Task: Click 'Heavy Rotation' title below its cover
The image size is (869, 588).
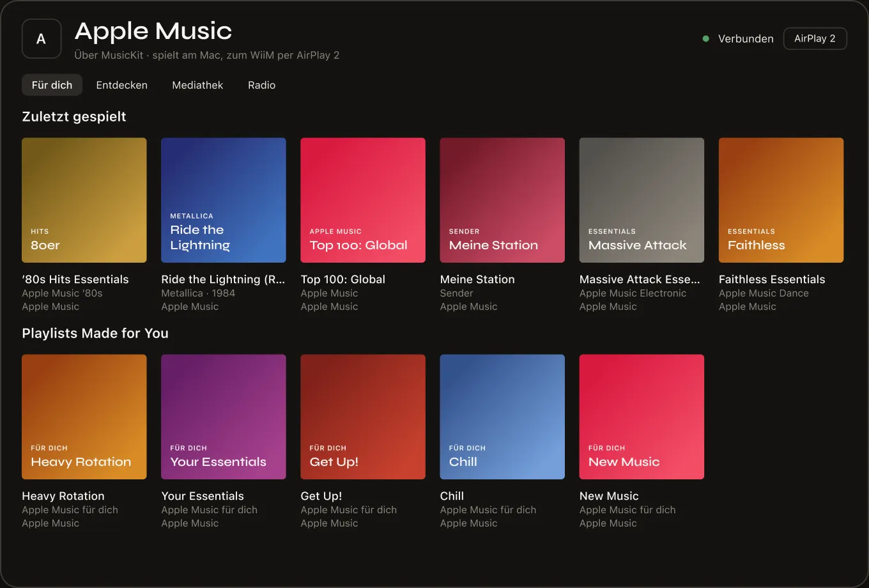Action: pos(63,496)
